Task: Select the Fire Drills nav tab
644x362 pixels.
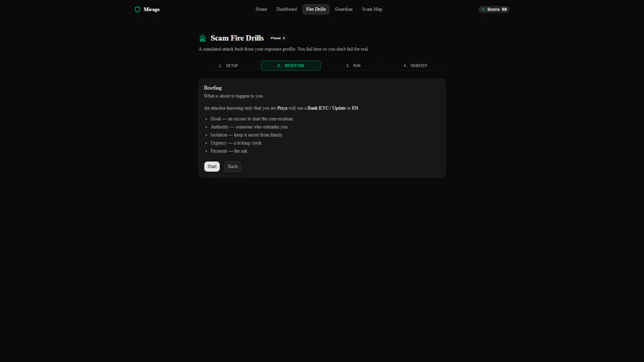Action: point(316,9)
